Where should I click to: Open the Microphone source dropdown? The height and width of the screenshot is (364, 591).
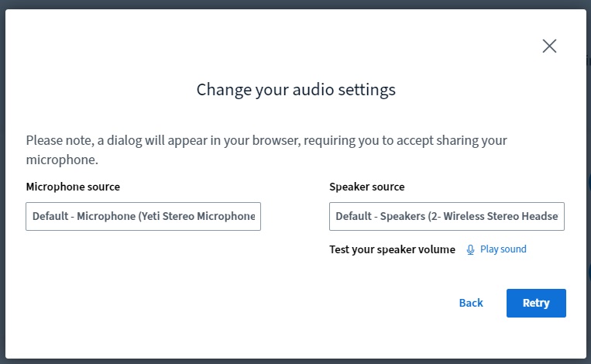143,217
